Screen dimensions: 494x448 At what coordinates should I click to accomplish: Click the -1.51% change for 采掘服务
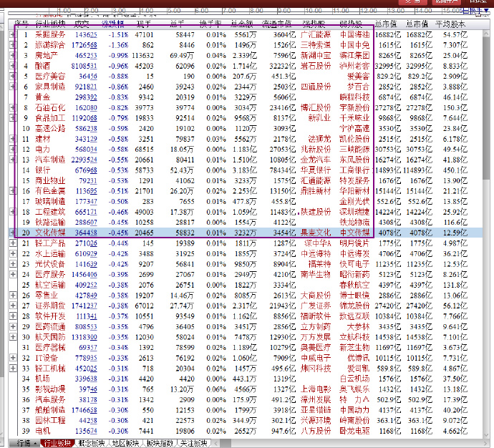coord(118,34)
